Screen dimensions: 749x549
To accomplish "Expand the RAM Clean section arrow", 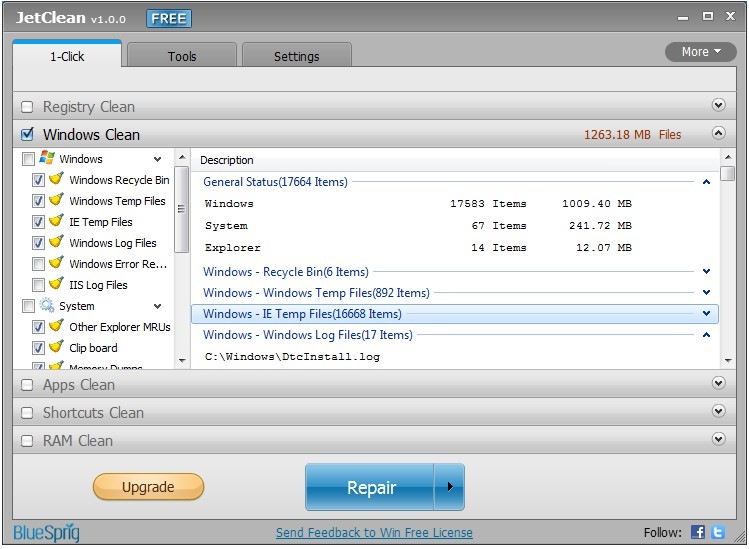I will pyautogui.click(x=718, y=439).
